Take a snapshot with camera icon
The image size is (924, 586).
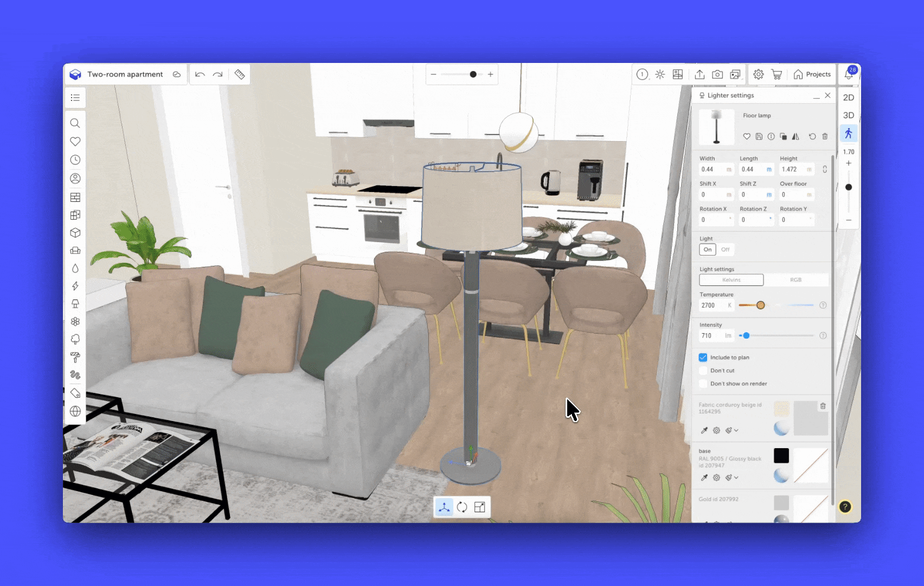[717, 74]
